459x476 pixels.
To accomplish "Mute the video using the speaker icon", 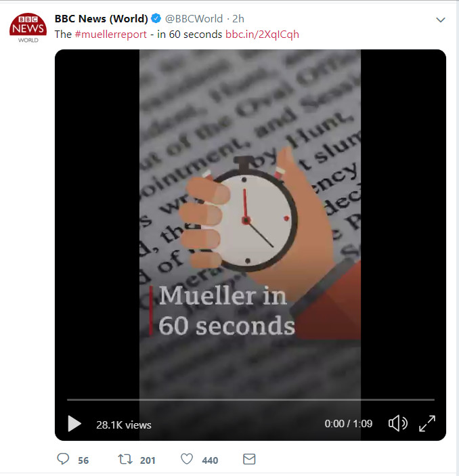I will (397, 423).
